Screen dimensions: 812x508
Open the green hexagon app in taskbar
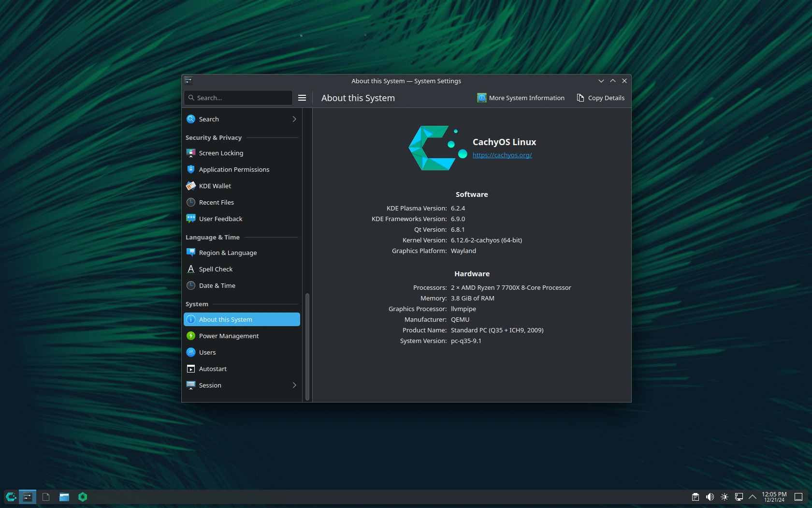[83, 497]
